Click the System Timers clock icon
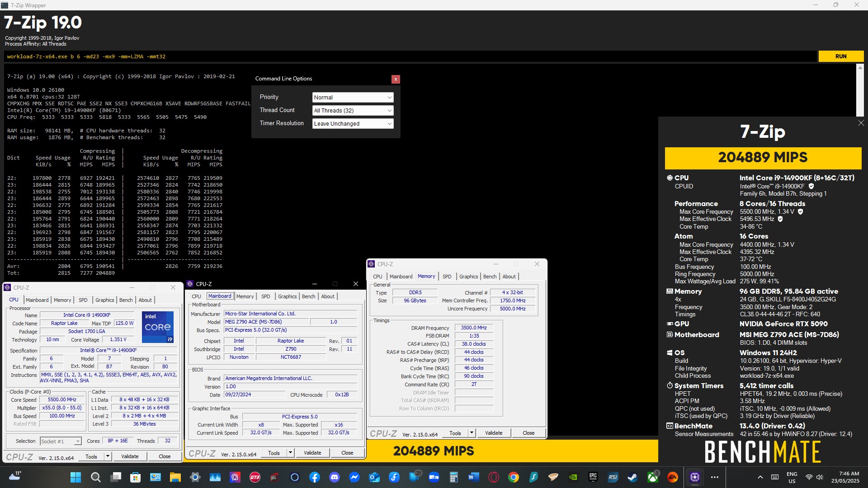This screenshot has width=868, height=488. (x=670, y=386)
